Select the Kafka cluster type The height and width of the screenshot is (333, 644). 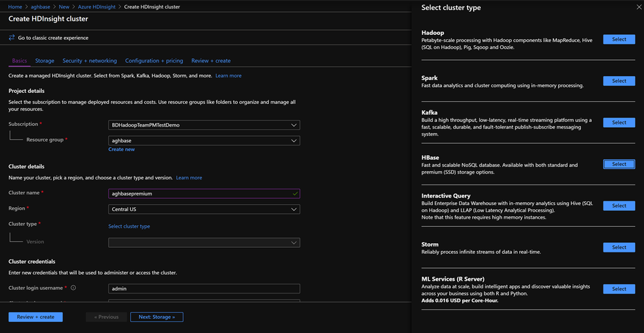tap(619, 123)
